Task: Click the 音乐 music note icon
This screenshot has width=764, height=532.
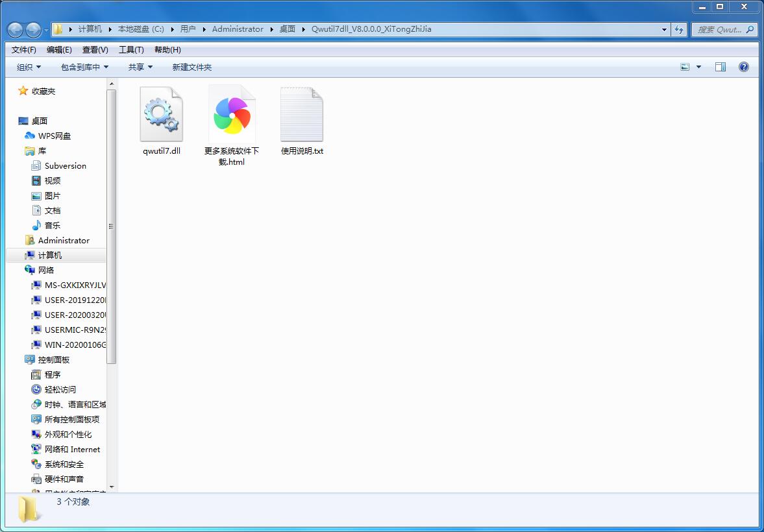Action: (x=36, y=226)
